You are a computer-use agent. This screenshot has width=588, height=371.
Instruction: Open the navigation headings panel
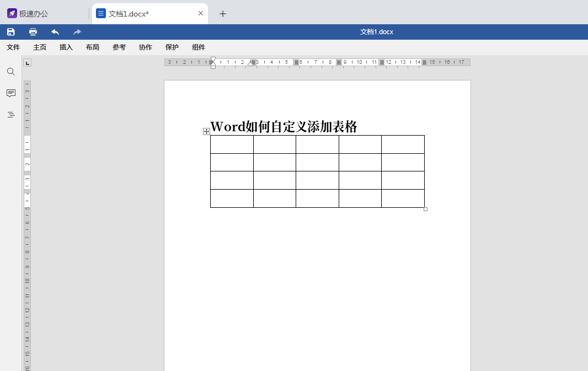click(11, 115)
